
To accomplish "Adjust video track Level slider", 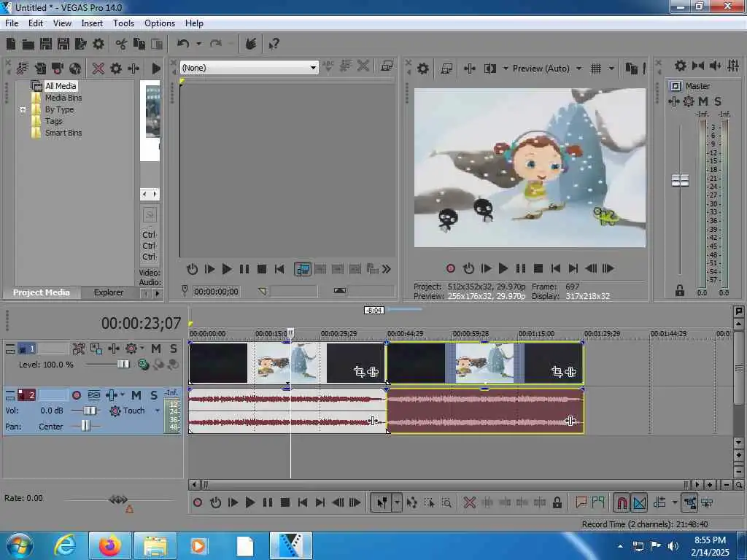I will 123,365.
